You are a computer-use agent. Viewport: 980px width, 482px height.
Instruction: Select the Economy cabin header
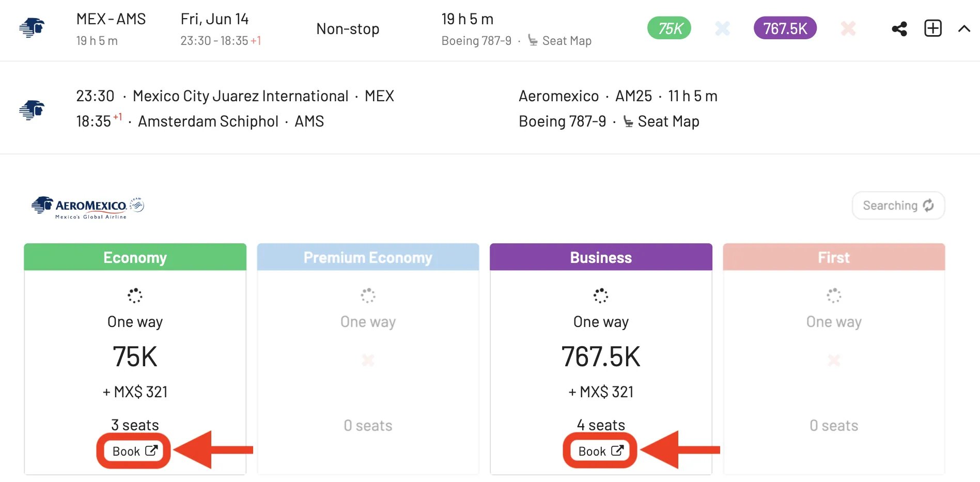point(135,257)
